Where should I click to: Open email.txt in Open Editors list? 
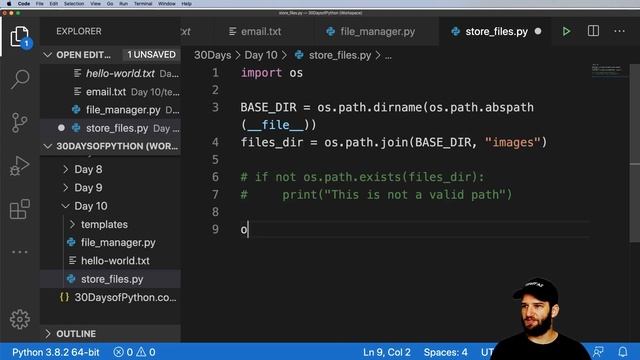(x=110, y=92)
